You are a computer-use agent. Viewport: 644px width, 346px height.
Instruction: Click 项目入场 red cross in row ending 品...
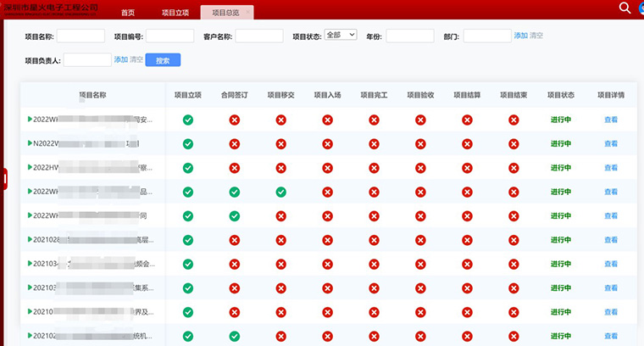coord(327,193)
